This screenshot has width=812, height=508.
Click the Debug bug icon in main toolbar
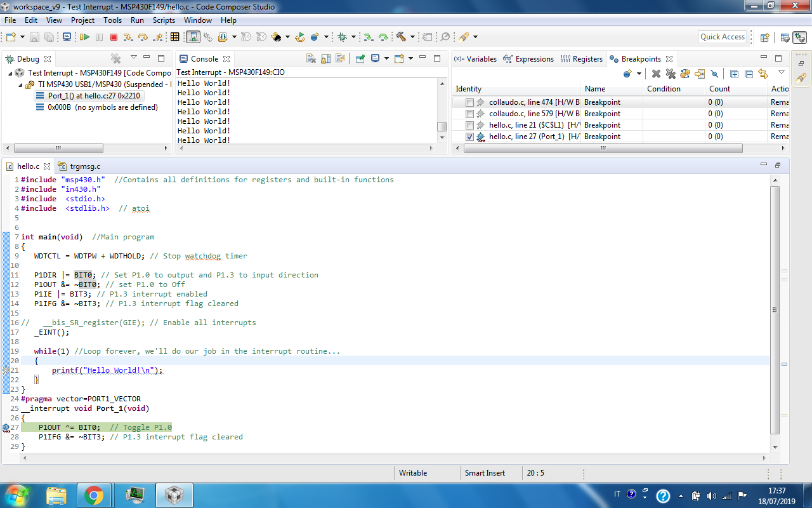(342, 37)
